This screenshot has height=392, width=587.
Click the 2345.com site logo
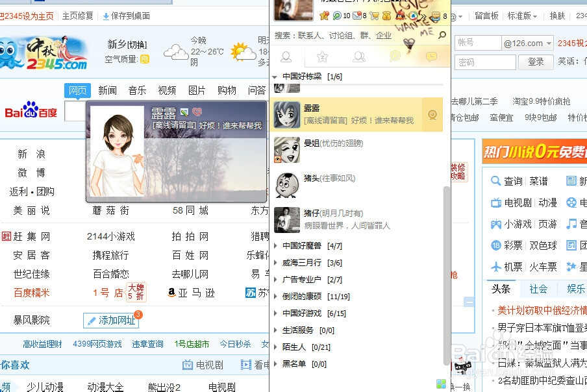pos(44,53)
